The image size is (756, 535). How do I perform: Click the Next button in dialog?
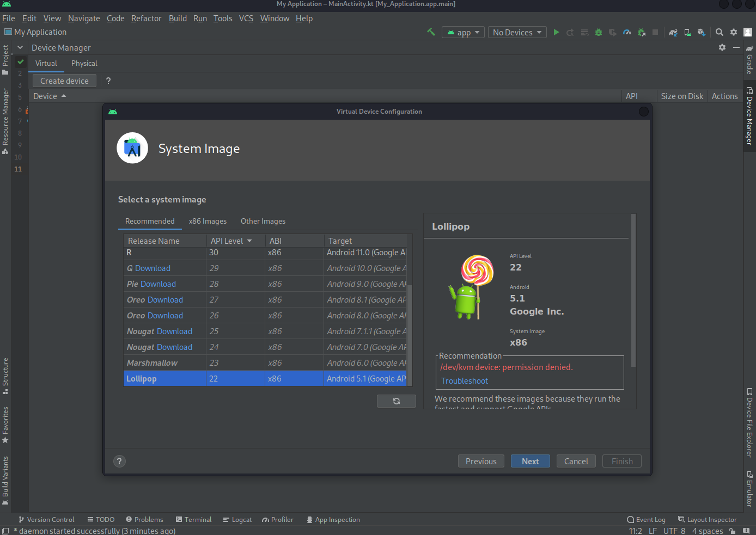point(531,462)
